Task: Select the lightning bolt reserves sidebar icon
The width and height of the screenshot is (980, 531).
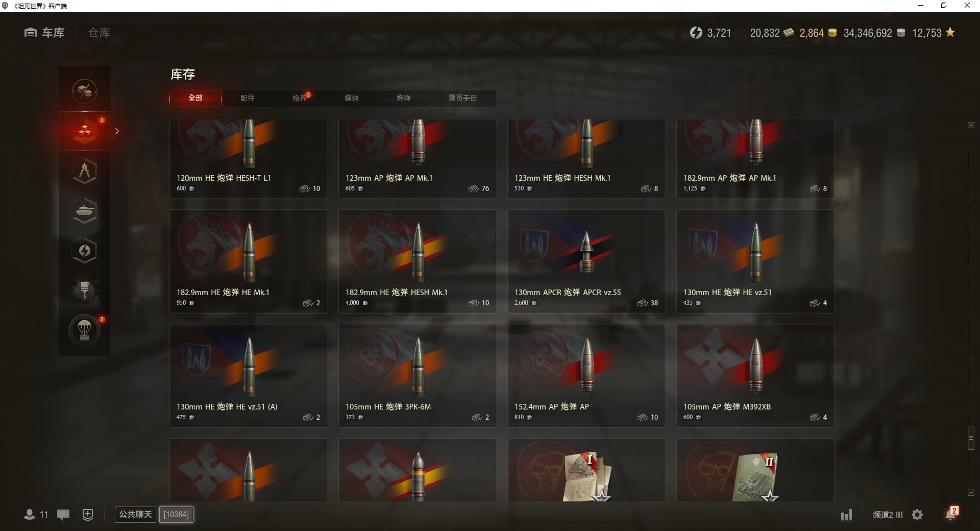Action: pyautogui.click(x=85, y=251)
